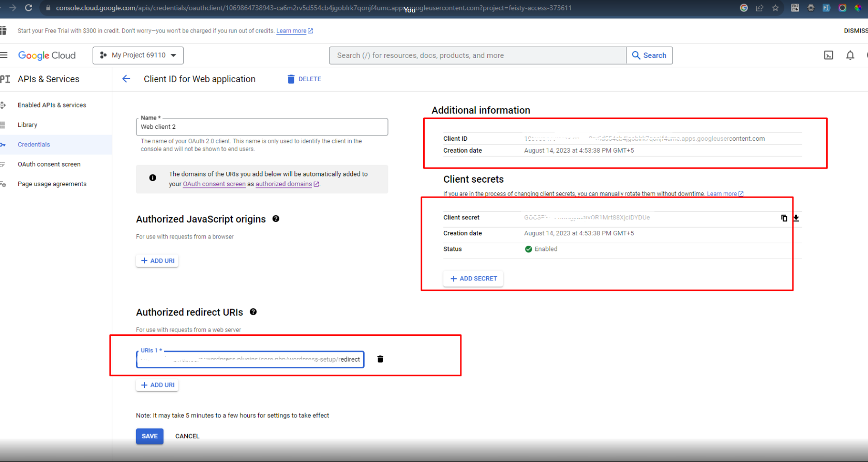The image size is (868, 462).
Task: Select Library in the sidebar
Action: click(27, 125)
